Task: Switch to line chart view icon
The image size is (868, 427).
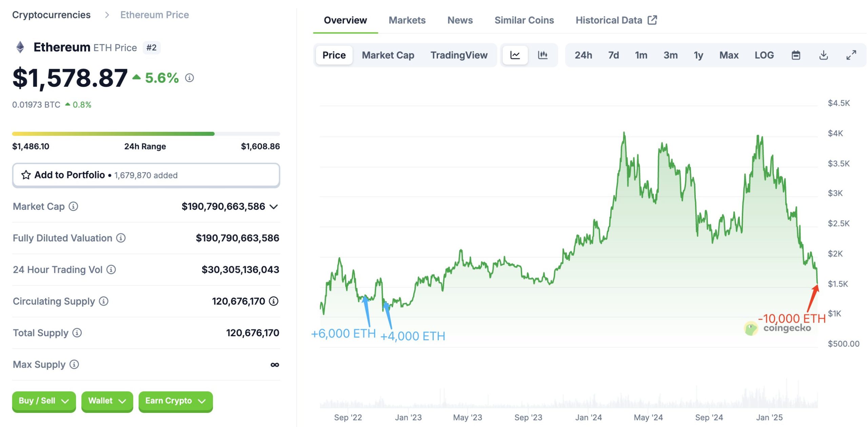Action: (x=515, y=55)
